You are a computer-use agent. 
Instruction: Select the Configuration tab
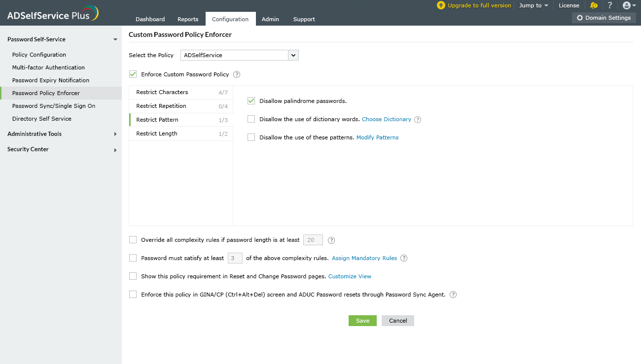230,19
